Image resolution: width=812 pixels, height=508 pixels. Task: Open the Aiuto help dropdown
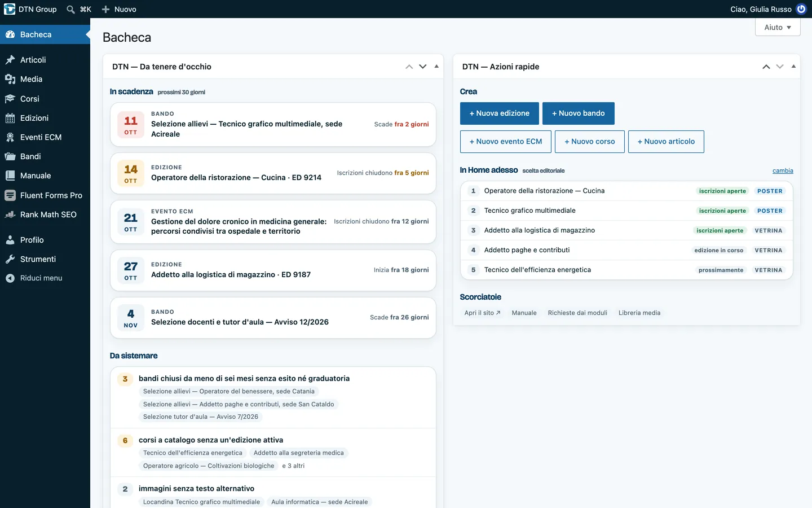point(778,27)
